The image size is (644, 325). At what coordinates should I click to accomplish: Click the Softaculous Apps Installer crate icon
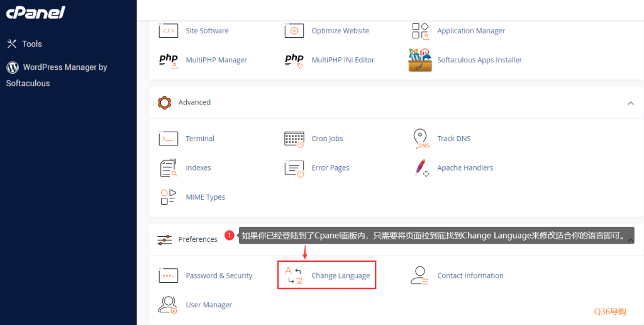pyautogui.click(x=420, y=60)
